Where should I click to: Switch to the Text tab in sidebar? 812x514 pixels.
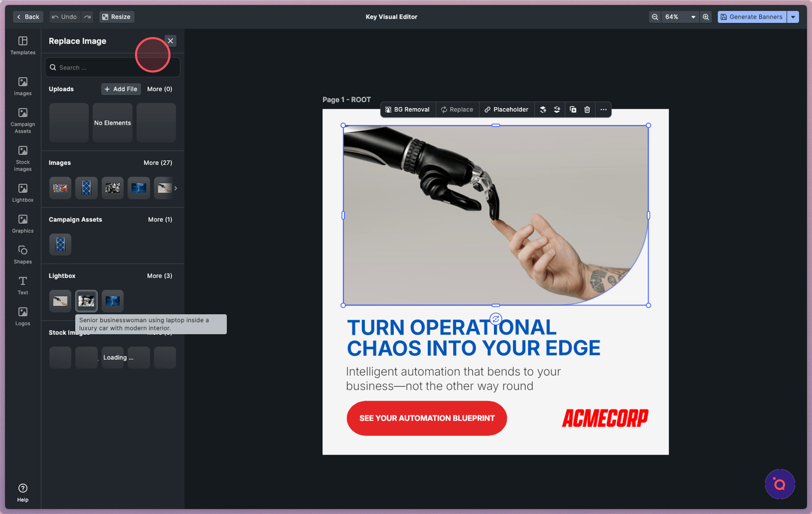tap(23, 285)
